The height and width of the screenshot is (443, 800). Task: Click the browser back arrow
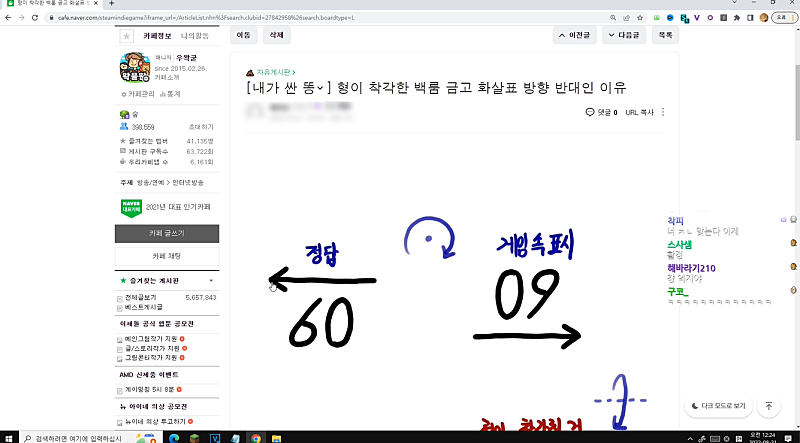click(8, 17)
